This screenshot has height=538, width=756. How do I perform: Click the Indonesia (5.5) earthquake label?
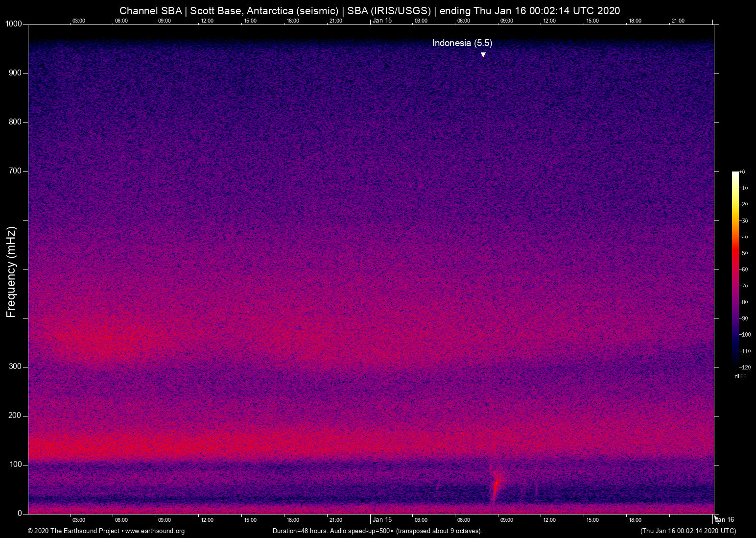pyautogui.click(x=462, y=43)
